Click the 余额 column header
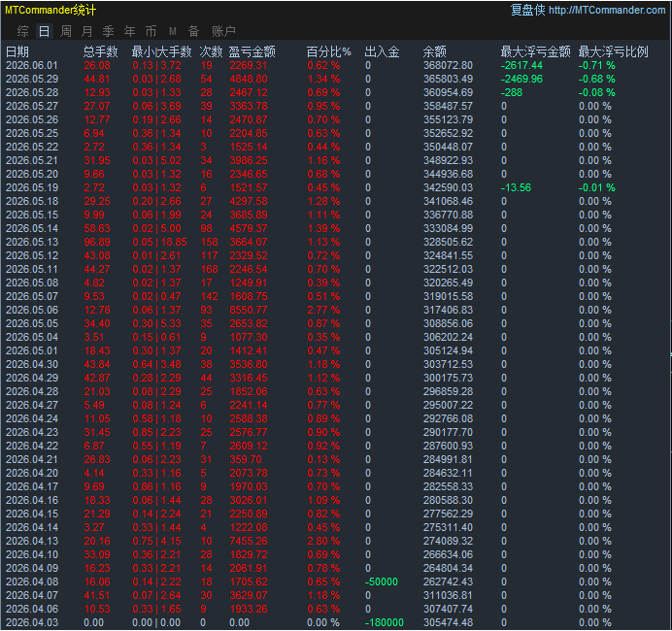672x631 pixels. 435,51
